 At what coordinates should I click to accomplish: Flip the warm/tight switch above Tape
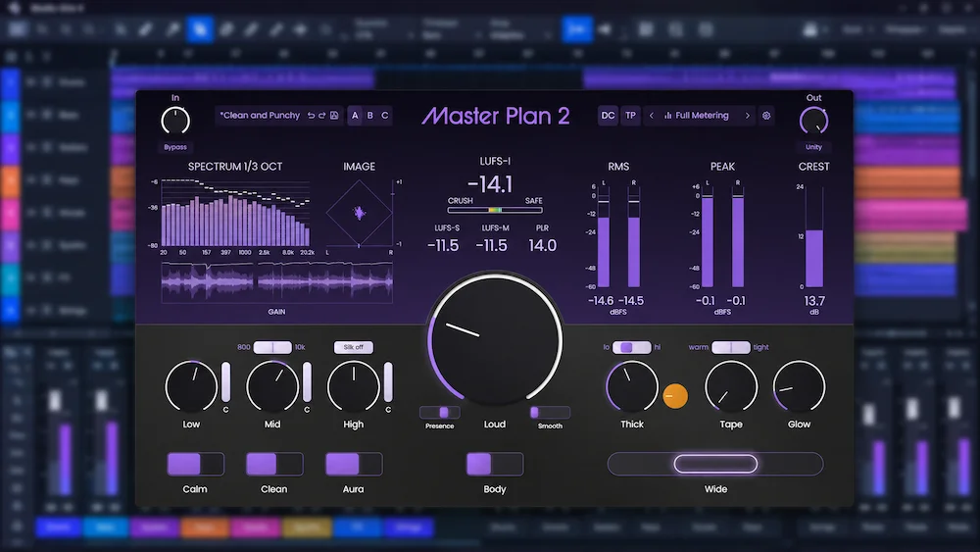coord(731,347)
